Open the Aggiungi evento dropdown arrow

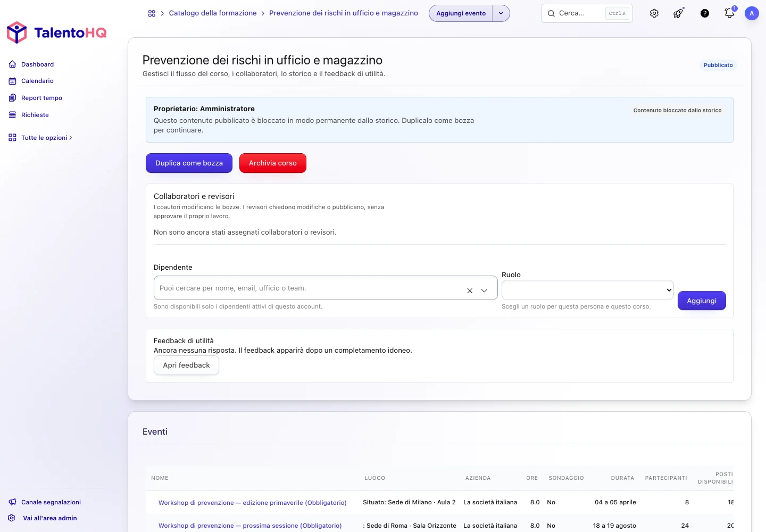501,13
